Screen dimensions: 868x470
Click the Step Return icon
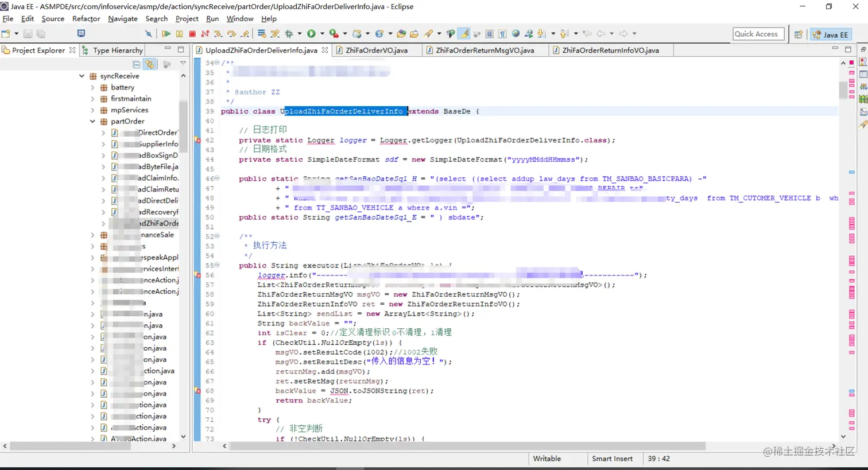tap(245, 34)
